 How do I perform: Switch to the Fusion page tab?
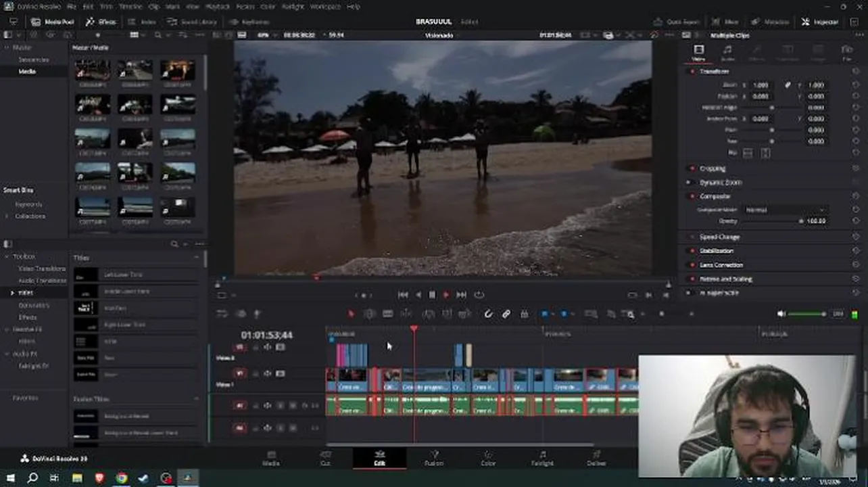(434, 459)
